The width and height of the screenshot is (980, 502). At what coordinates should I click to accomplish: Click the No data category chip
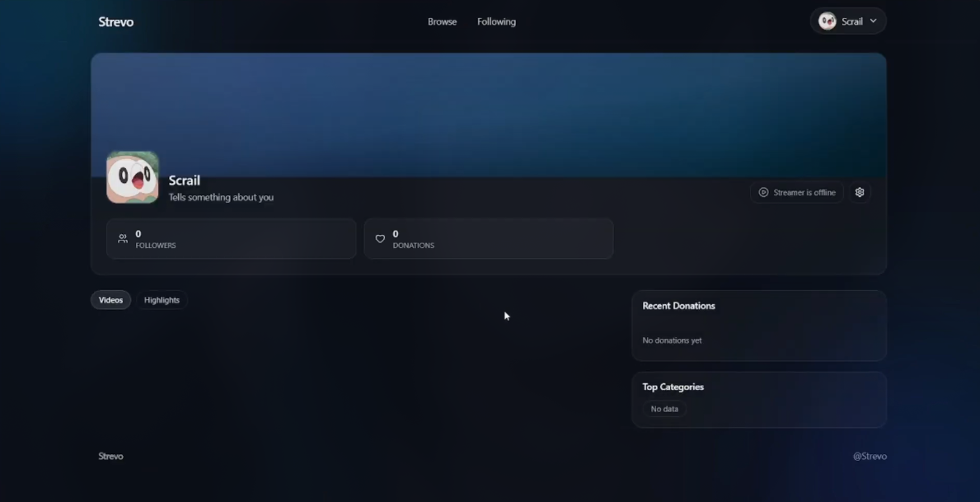coord(664,409)
